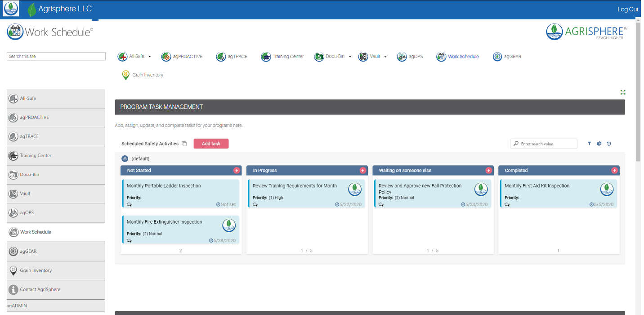The height and width of the screenshot is (315, 644).
Task: Open the pie chart view icon
Action: point(599,144)
